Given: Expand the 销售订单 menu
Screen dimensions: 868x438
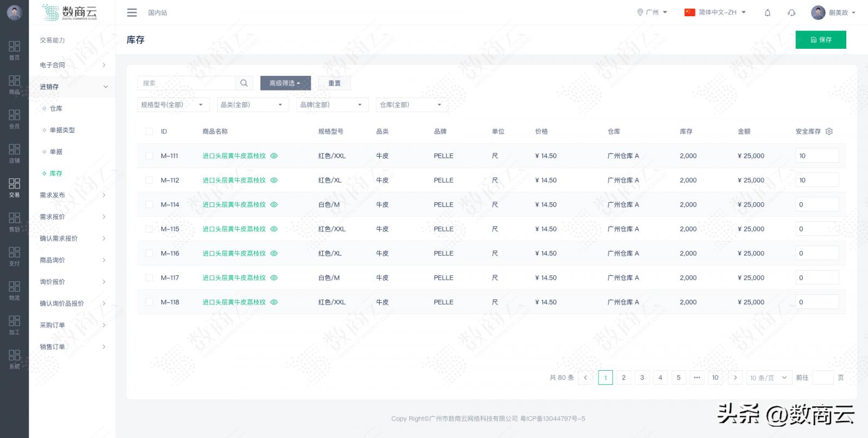Looking at the screenshot, I should click(x=72, y=347).
